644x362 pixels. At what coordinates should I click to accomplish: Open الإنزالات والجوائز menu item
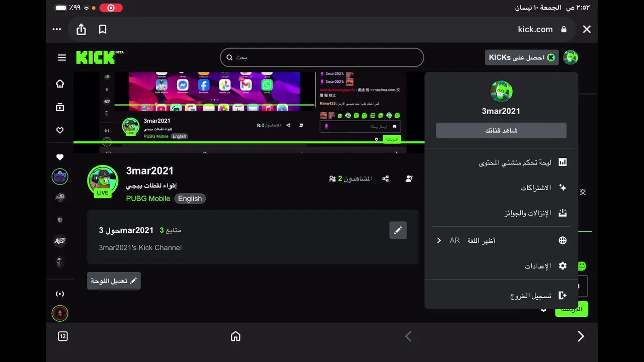501,213
